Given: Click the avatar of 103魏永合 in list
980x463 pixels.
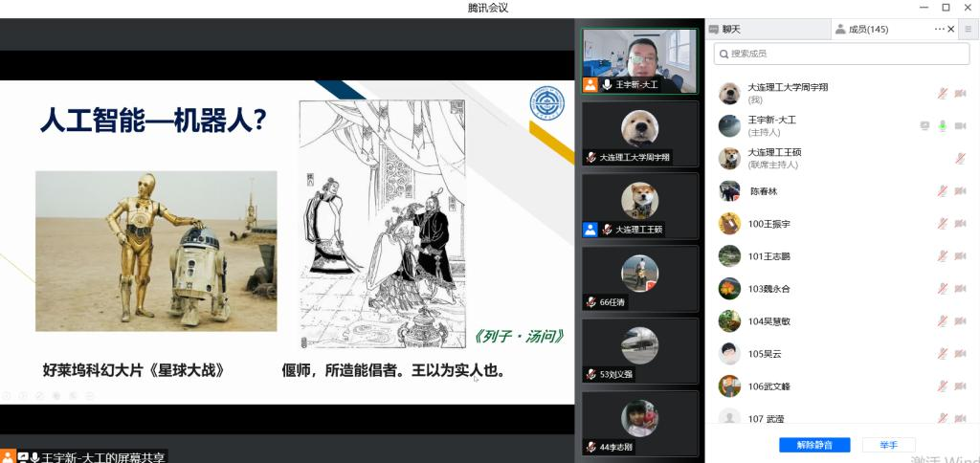Looking at the screenshot, I should click(729, 288).
